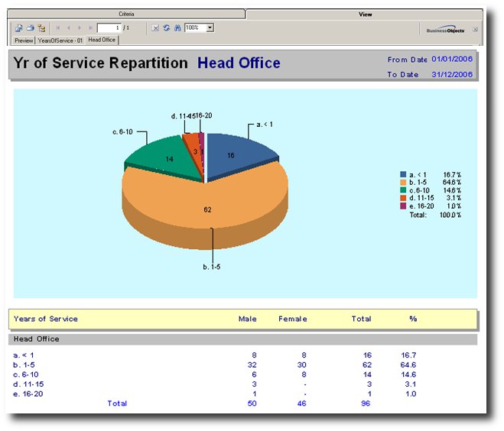Go to the next page arrow
Image resolution: width=504 pixels, height=431 pixels.
click(x=80, y=28)
